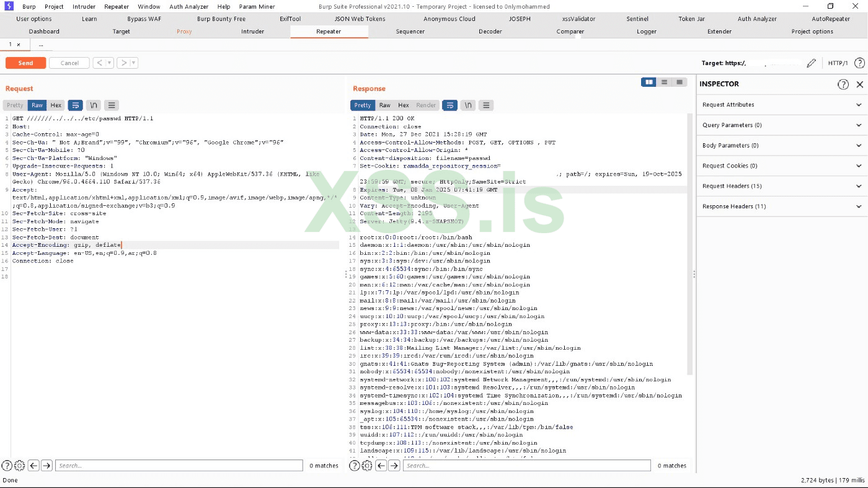The height and width of the screenshot is (488, 868).
Task: Open the Bypass WAF tab
Action: (144, 19)
